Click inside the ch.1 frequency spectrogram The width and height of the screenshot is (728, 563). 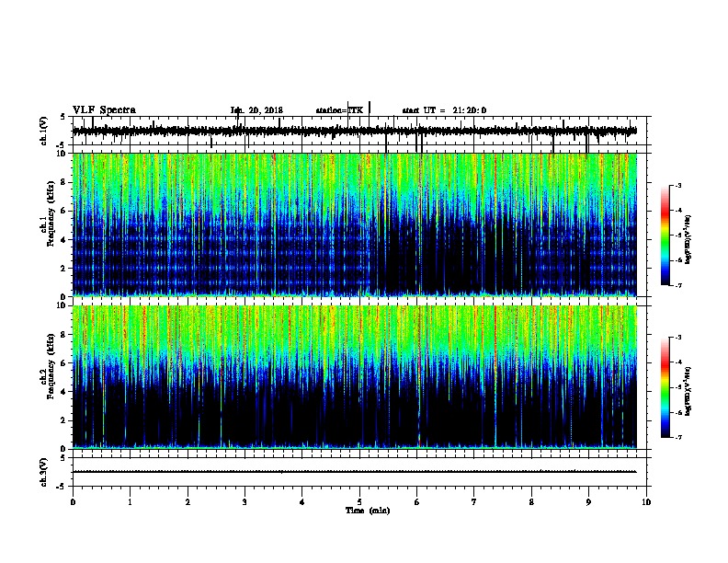click(354, 224)
